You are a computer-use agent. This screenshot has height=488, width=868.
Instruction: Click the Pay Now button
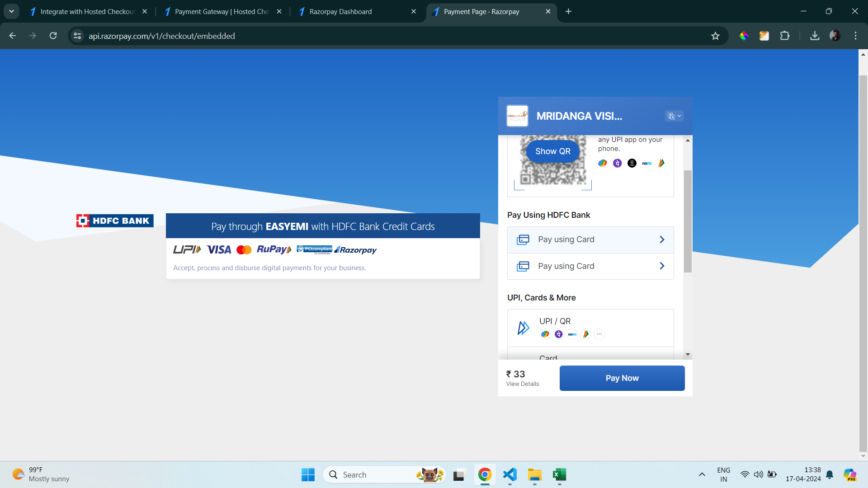622,378
